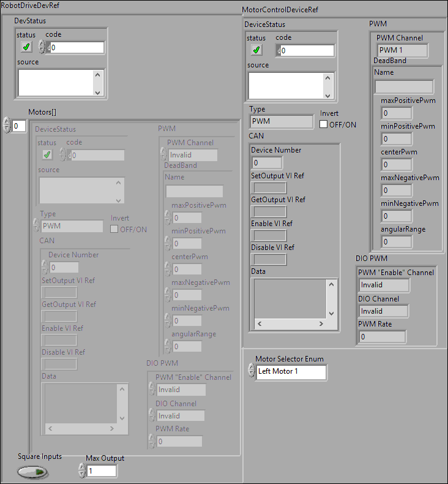Click the greyed centerPwm stepper in Motors

coord(168,269)
